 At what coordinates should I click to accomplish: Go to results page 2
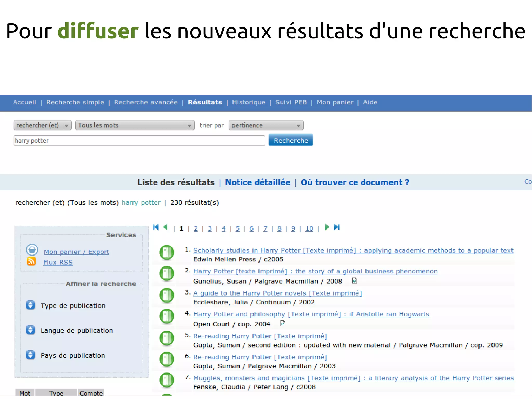[x=196, y=228]
